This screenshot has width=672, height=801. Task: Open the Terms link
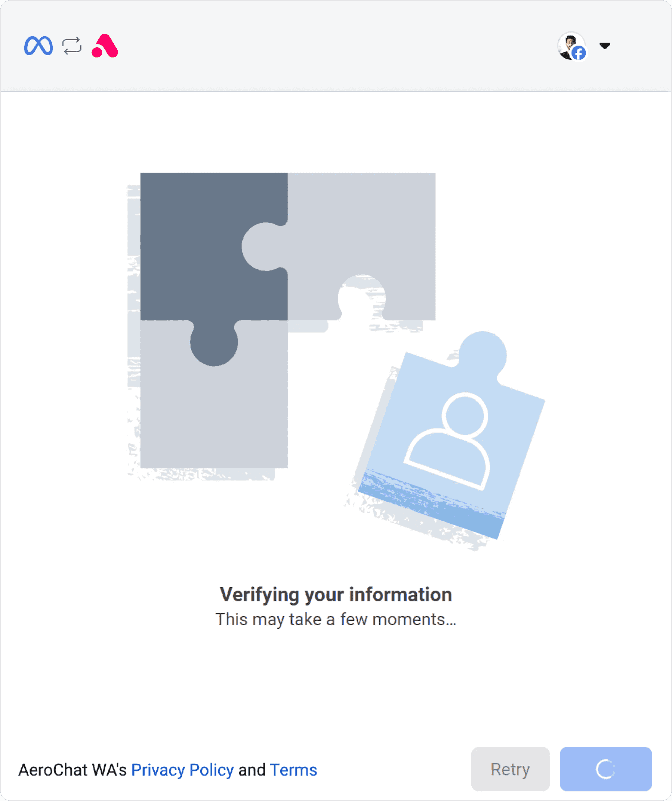(293, 770)
